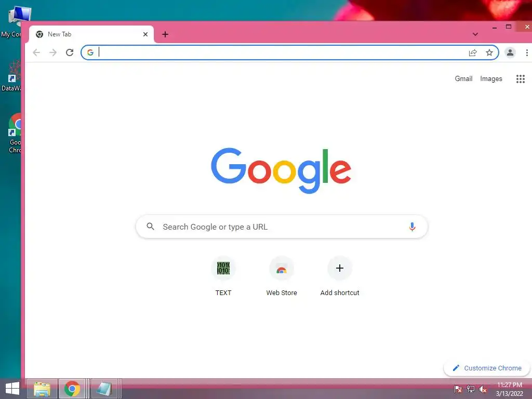Open the Chrome three-dot menu

[x=527, y=52]
